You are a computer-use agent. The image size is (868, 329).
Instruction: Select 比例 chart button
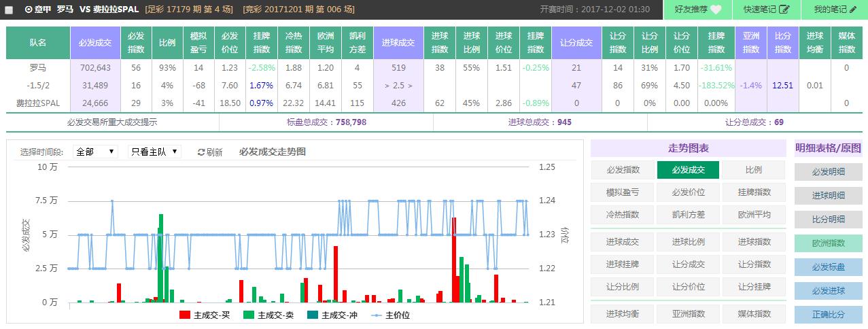coord(754,170)
